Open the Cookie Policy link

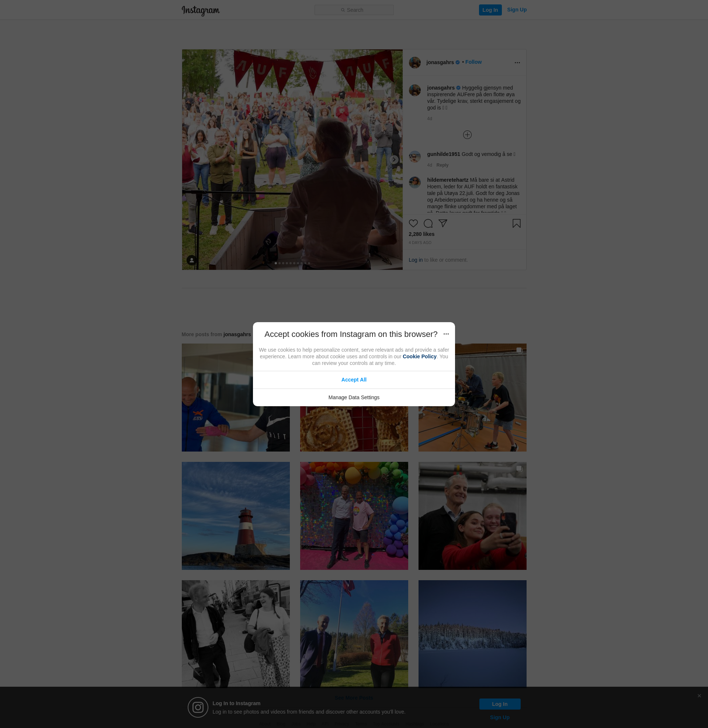point(419,356)
